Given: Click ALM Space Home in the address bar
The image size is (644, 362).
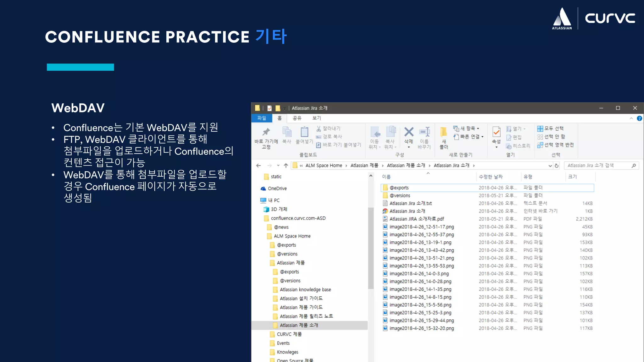Looking at the screenshot, I should (324, 166).
